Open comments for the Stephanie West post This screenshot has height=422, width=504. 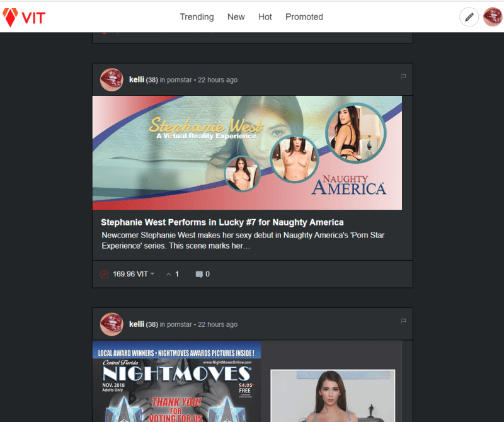click(202, 274)
